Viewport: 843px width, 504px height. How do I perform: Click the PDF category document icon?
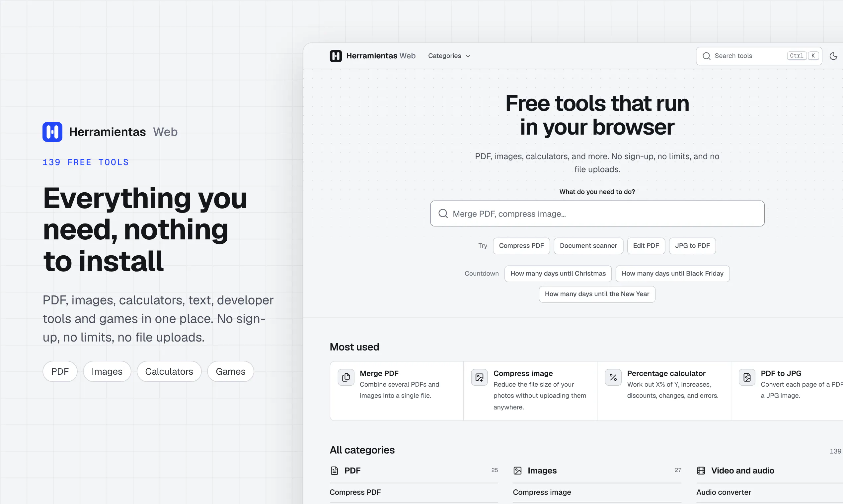(x=334, y=471)
